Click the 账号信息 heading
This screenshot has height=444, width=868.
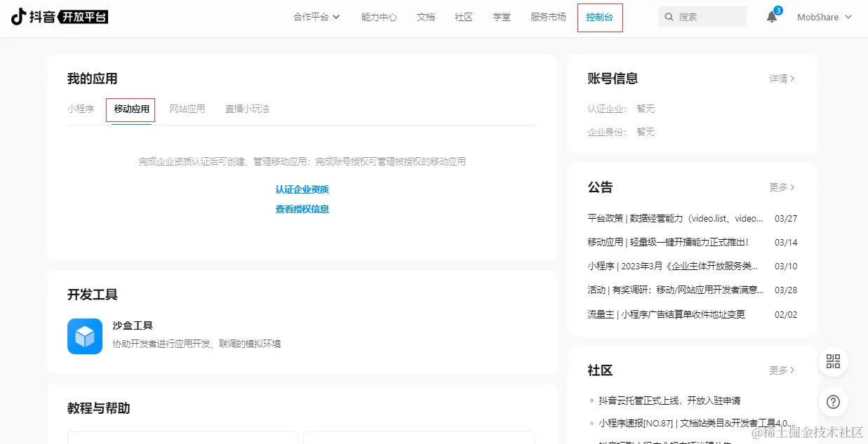613,79
